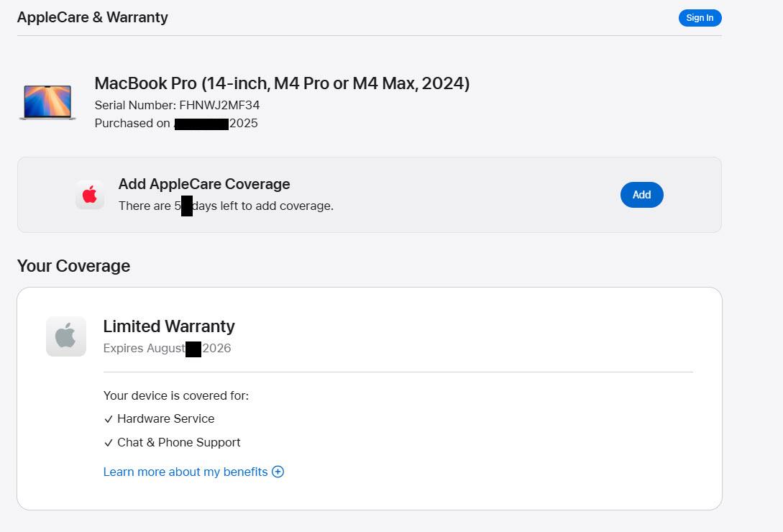Click the MacBook Pro device thumbnail
This screenshot has width=783, height=532.
pos(47,102)
